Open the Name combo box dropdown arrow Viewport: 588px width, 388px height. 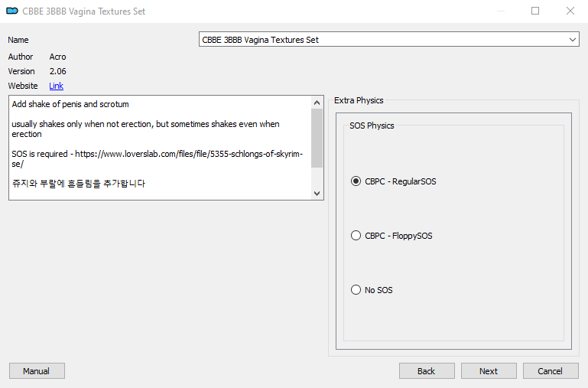(x=572, y=40)
